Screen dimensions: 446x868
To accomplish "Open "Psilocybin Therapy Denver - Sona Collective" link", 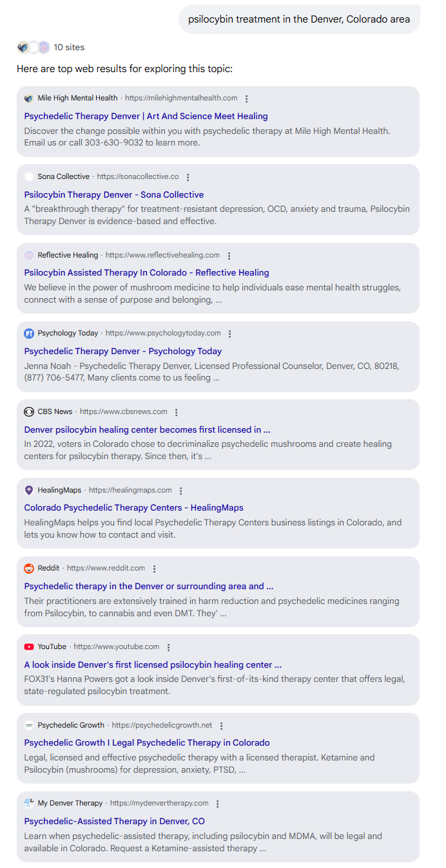I will click(114, 194).
